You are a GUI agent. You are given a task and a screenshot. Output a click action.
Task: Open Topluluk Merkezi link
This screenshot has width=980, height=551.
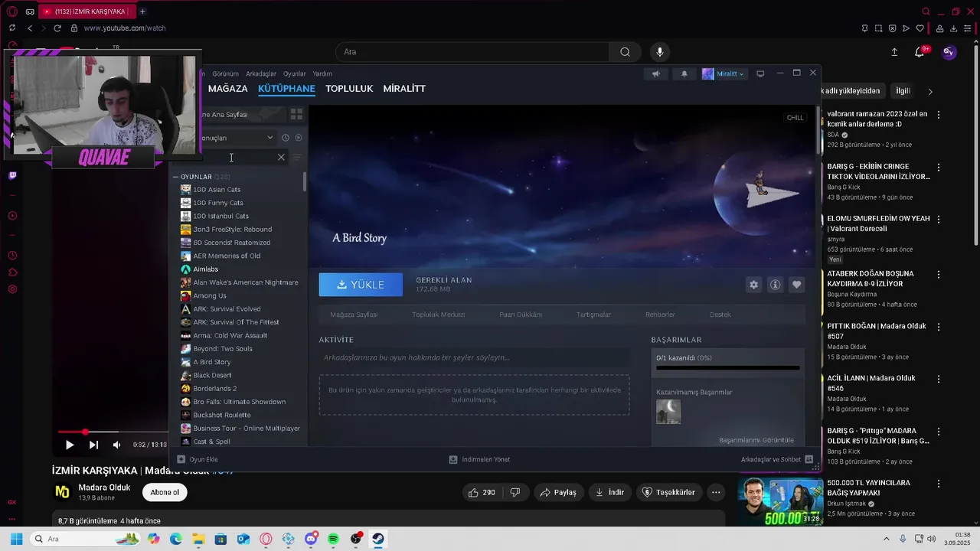(x=439, y=315)
